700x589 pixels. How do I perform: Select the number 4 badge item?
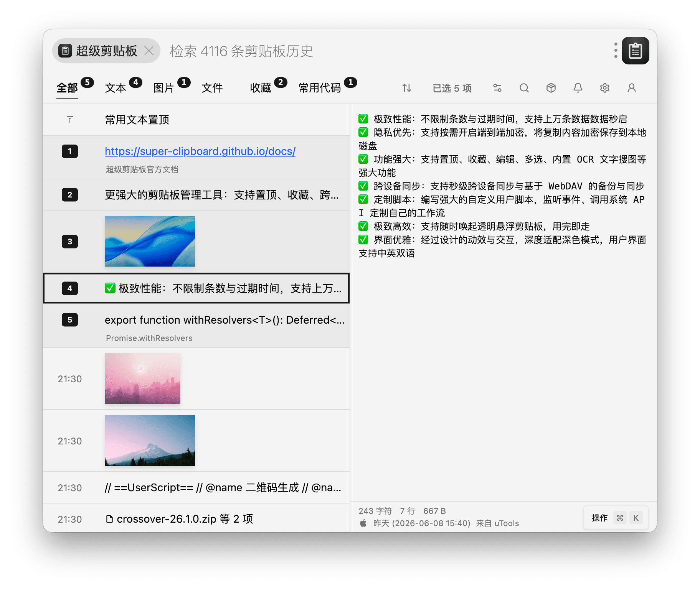pyautogui.click(x=70, y=288)
